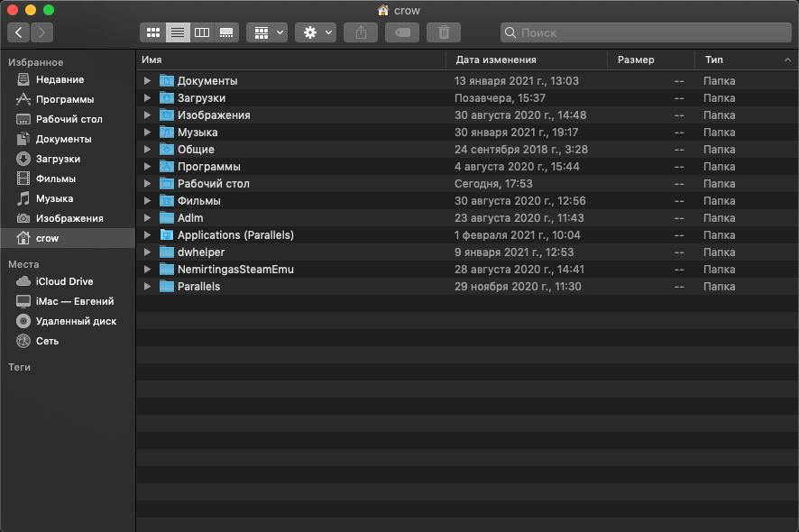Go forward with the right arrow
Viewport: 799px width, 532px height.
(x=41, y=32)
